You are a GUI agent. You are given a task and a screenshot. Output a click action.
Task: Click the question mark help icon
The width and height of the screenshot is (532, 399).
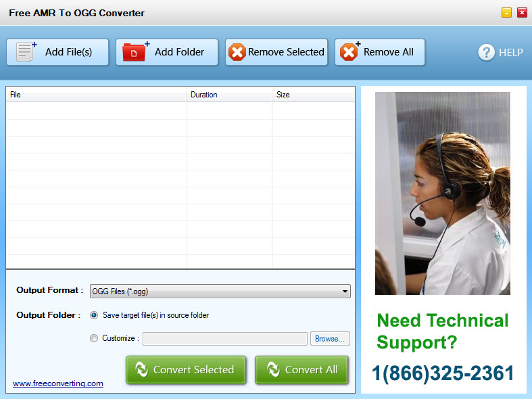pyautogui.click(x=486, y=53)
